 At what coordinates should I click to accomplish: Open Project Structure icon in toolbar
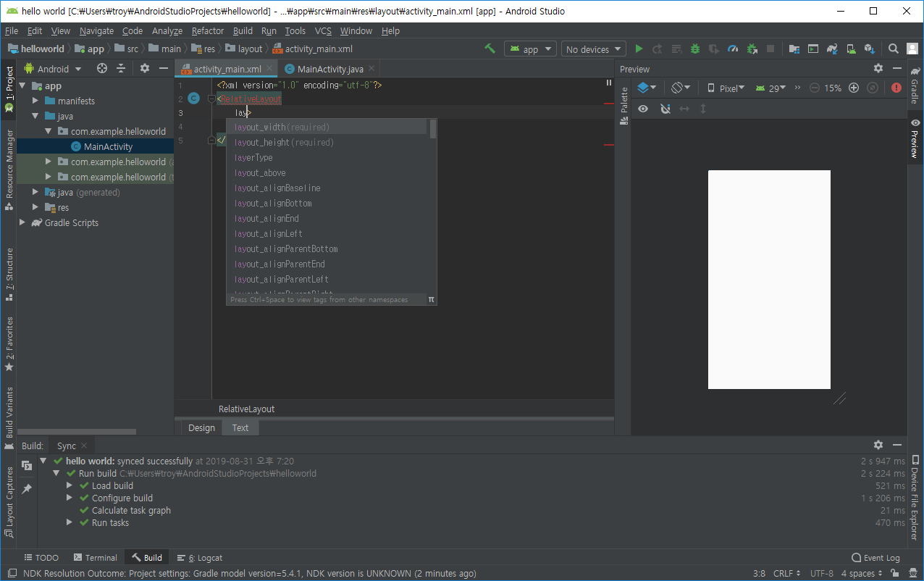pos(794,49)
